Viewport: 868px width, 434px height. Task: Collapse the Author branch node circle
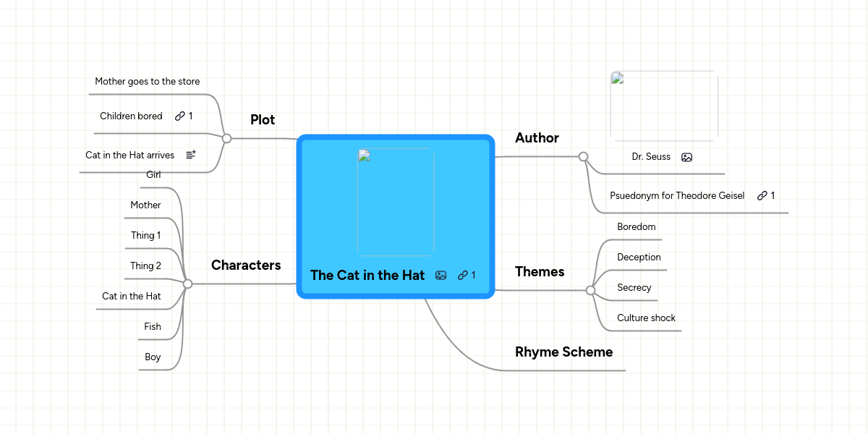point(583,156)
